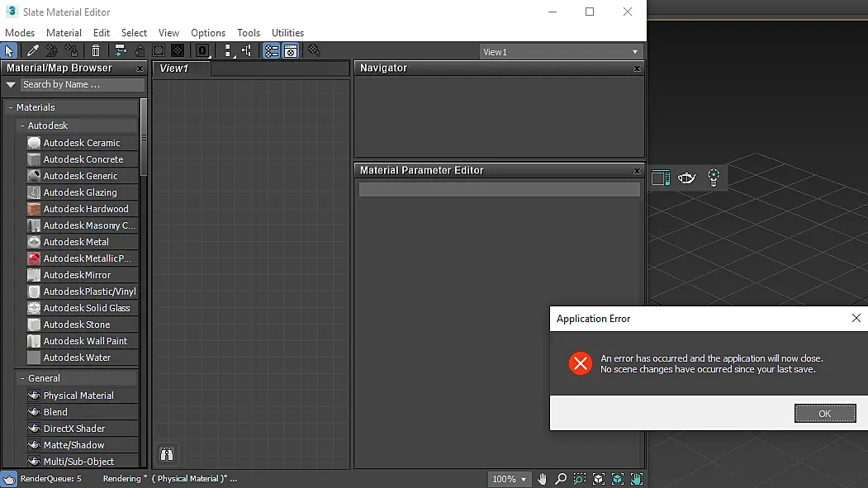Close the Application Error dialog
868x488 pixels.
(856, 318)
